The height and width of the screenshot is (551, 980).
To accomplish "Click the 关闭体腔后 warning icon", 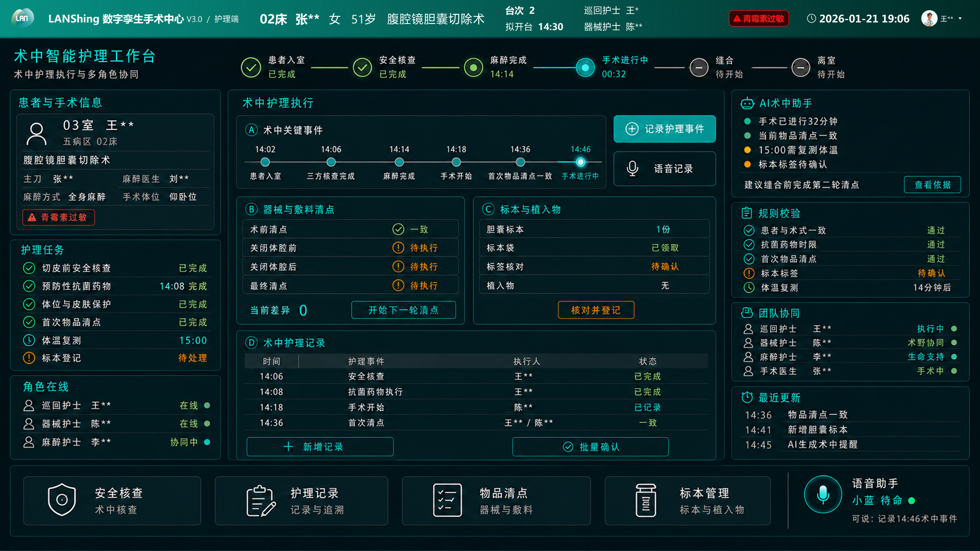I will (x=398, y=267).
